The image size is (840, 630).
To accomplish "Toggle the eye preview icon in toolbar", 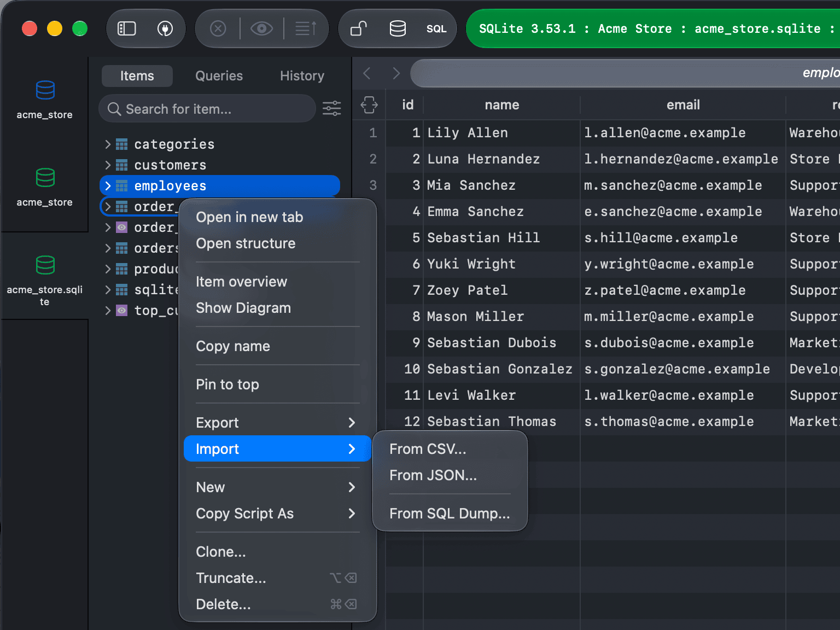I will [262, 28].
